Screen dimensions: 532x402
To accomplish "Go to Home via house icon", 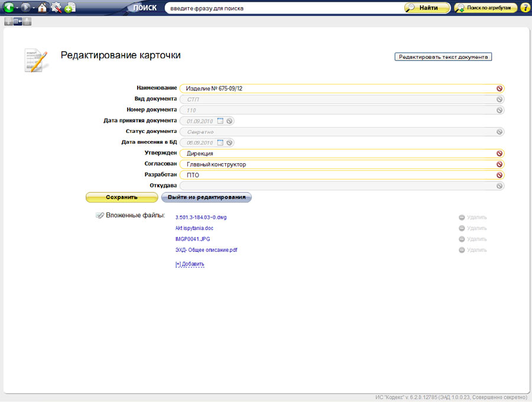I will [43, 8].
